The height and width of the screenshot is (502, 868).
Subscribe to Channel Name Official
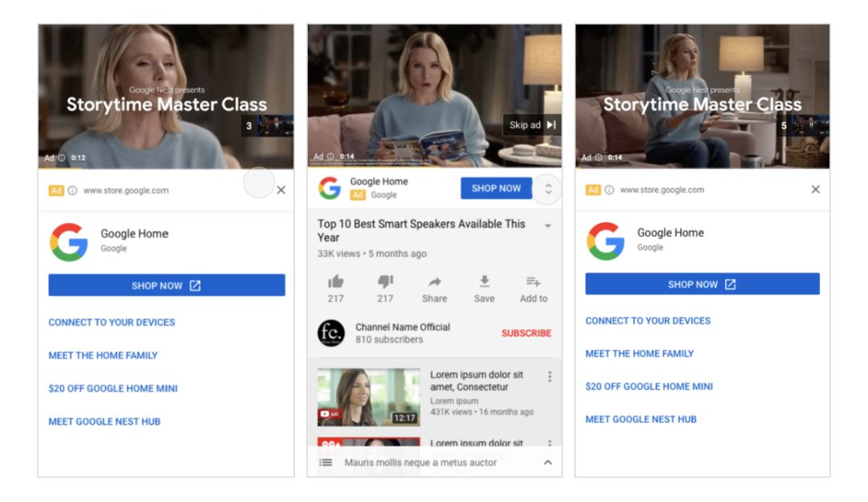(x=526, y=333)
